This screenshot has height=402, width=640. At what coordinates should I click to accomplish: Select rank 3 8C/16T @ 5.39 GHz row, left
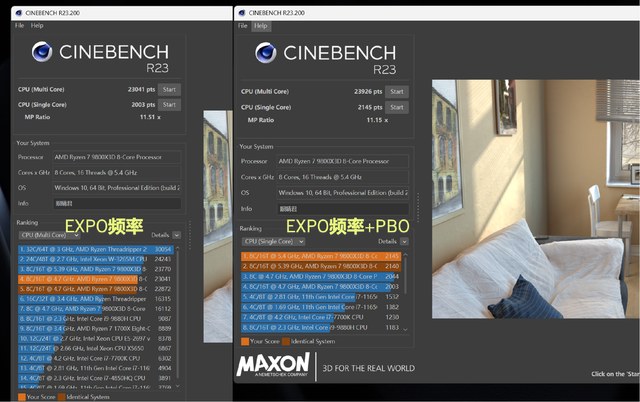click(96, 269)
